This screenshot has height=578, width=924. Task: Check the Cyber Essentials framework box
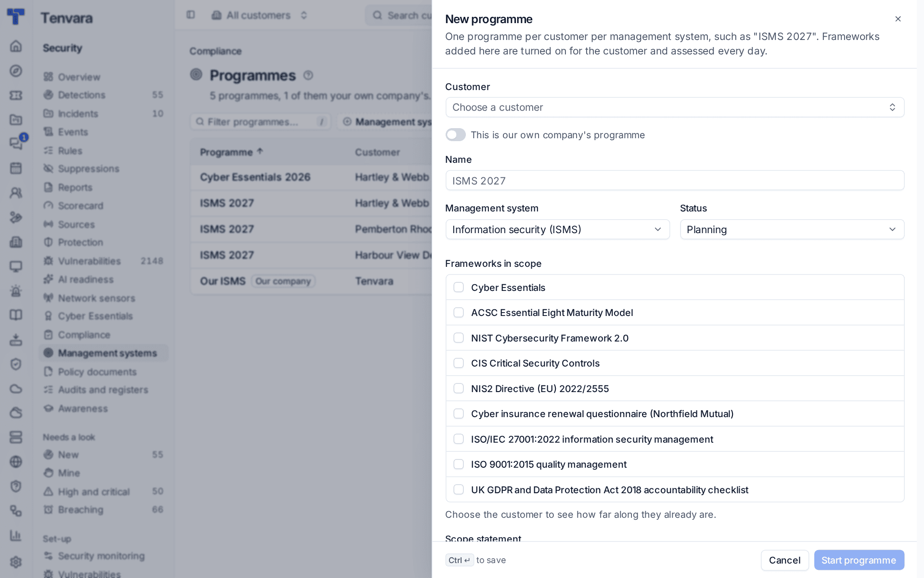(459, 288)
